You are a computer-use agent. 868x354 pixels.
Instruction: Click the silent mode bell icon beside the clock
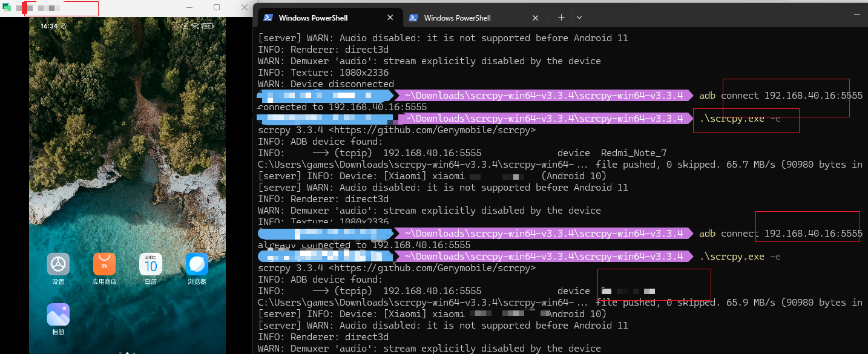pyautogui.click(x=64, y=26)
